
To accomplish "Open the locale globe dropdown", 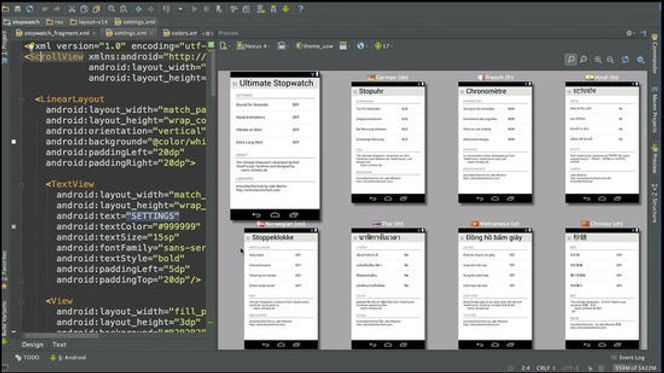I will point(361,46).
